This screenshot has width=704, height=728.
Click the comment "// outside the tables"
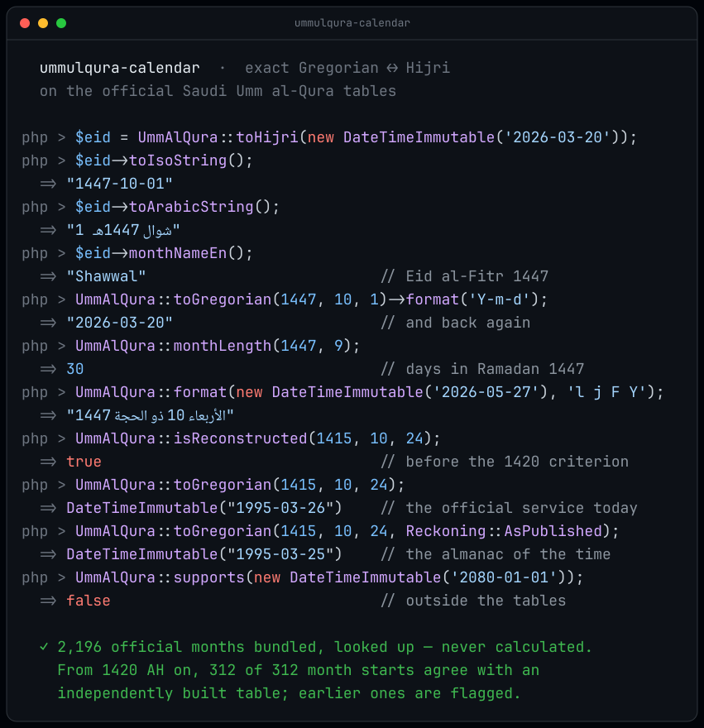(x=473, y=601)
